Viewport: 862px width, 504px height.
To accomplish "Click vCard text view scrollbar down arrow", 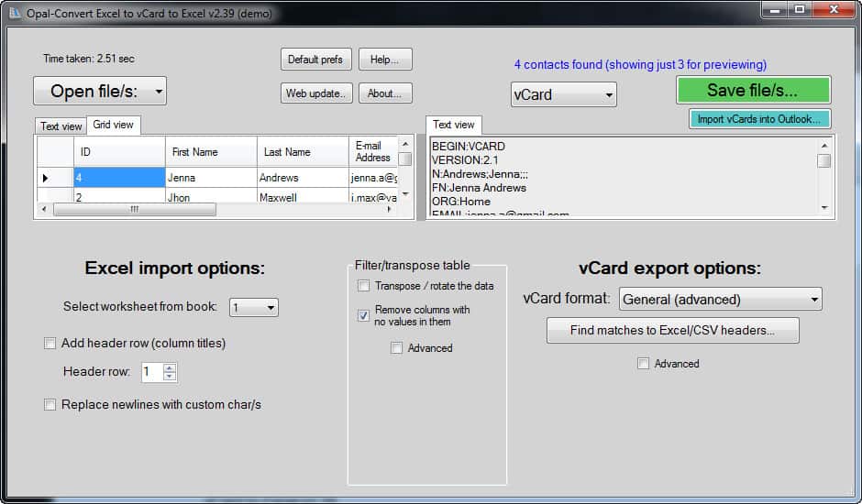I will click(x=824, y=208).
